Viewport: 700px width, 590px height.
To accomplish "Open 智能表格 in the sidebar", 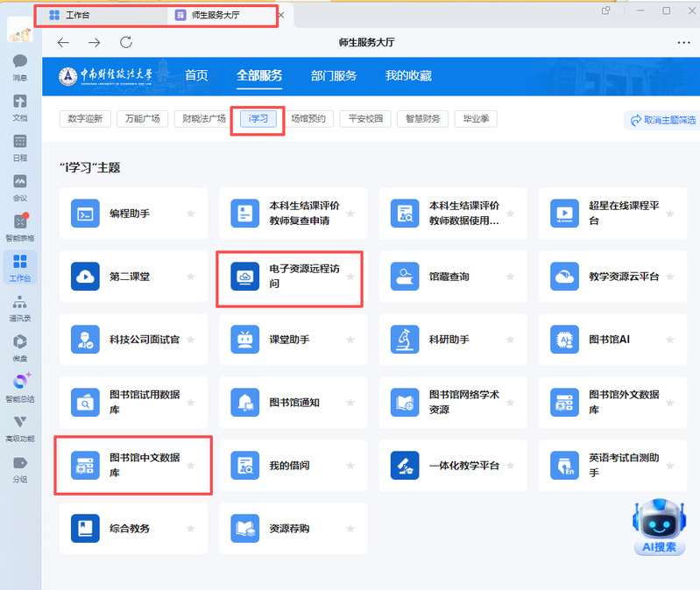I will pyautogui.click(x=19, y=226).
